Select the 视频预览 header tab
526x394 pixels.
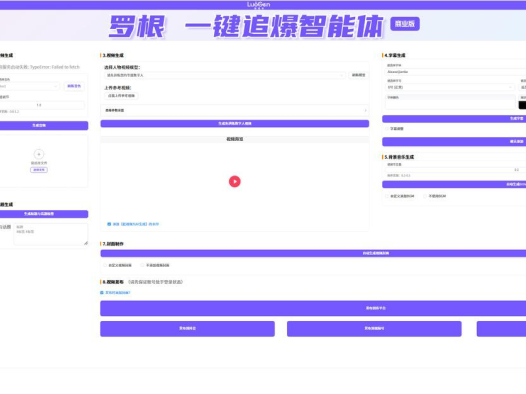pyautogui.click(x=234, y=139)
